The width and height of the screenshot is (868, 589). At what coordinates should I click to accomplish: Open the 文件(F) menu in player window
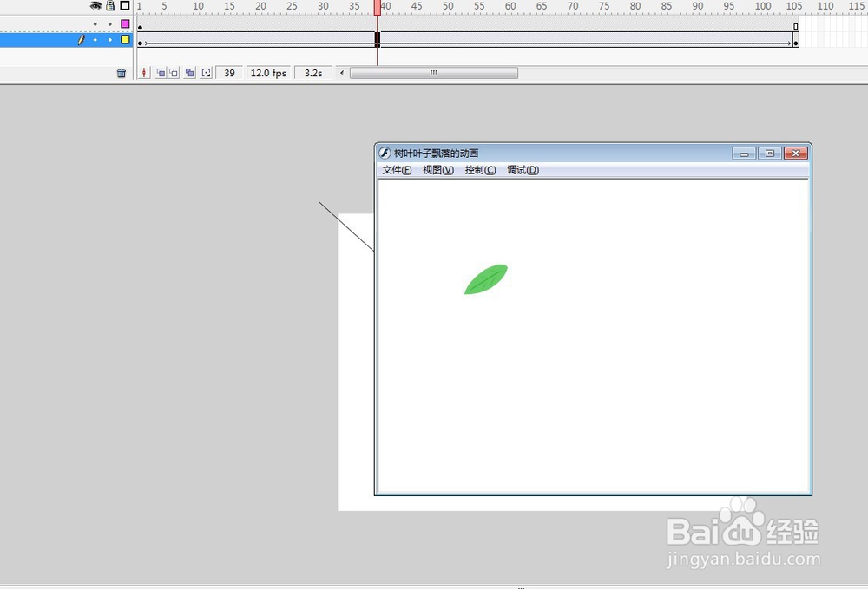click(397, 170)
